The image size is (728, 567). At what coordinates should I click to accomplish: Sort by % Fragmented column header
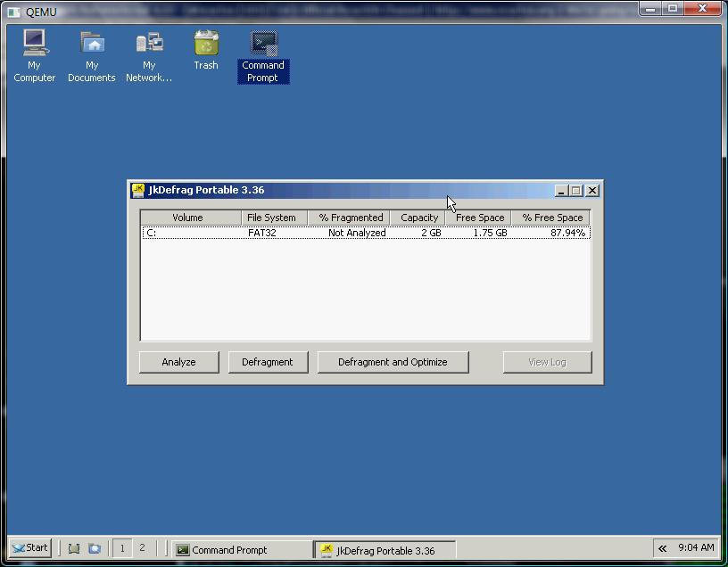point(350,218)
